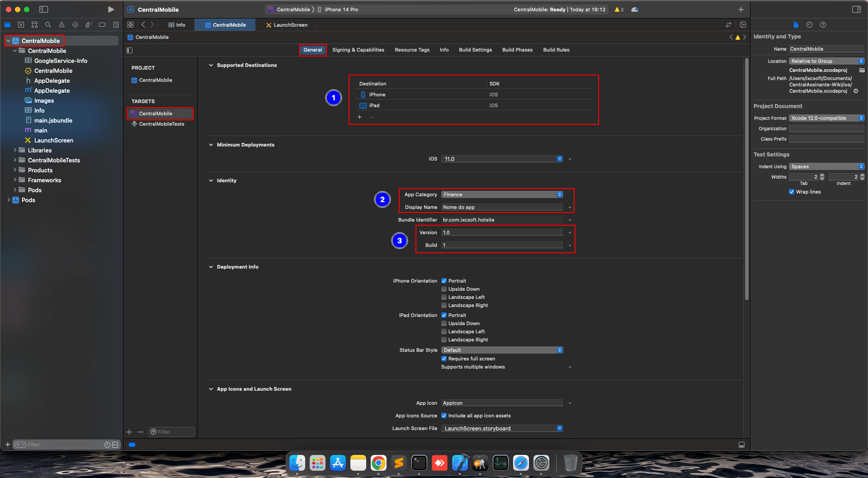Open the Source Control navigator
This screenshot has width=868, height=478.
click(21, 25)
